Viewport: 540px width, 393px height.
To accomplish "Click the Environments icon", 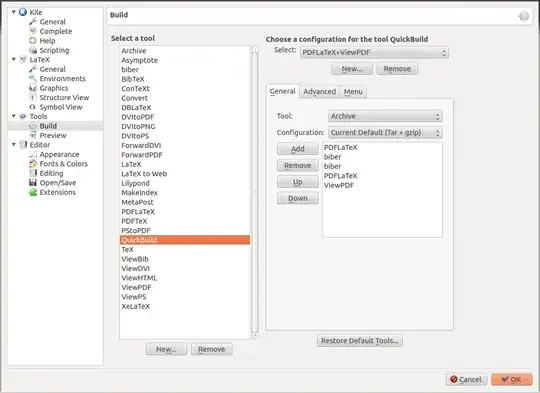I will pyautogui.click(x=33, y=79).
